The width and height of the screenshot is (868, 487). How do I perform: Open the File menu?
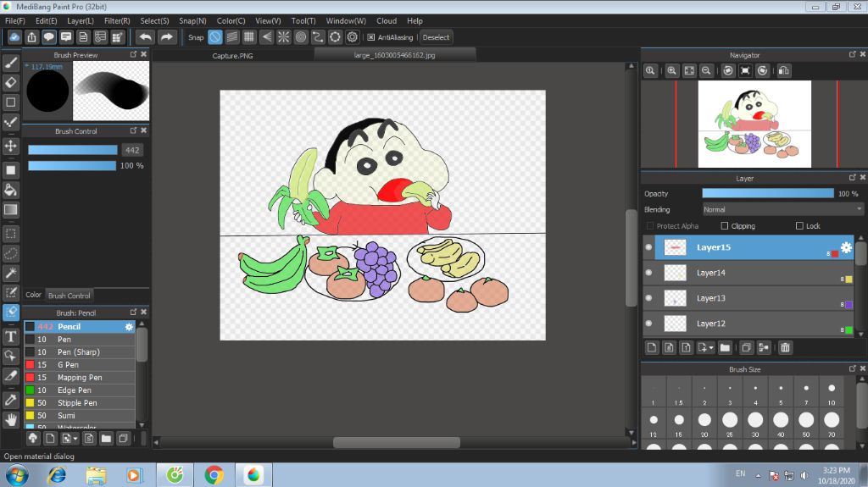click(x=15, y=20)
